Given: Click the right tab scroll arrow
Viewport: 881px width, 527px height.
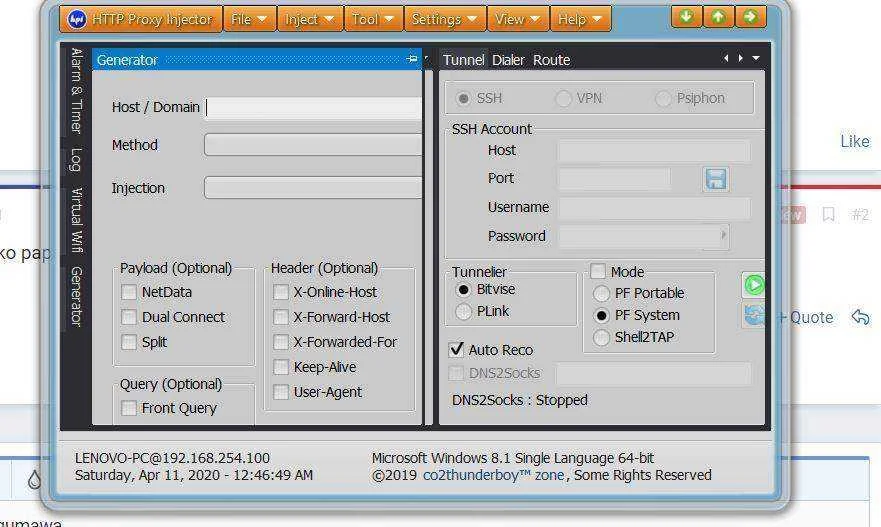Looking at the screenshot, I should 741,58.
